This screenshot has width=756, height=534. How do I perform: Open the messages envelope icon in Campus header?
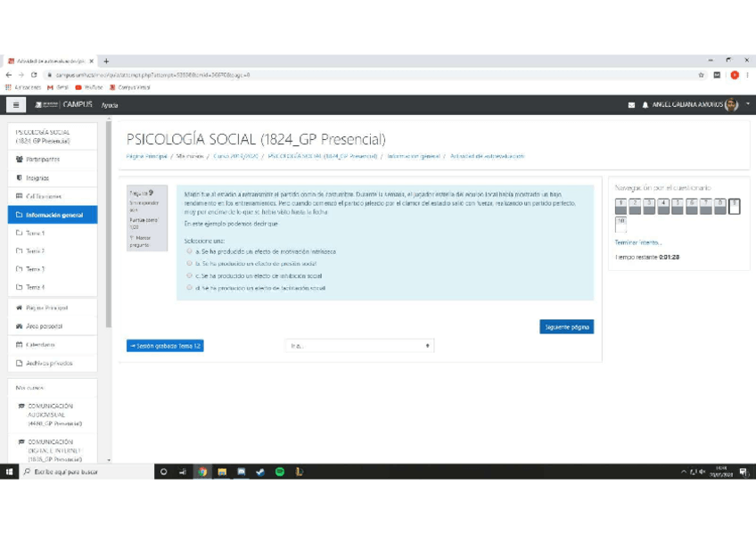click(631, 104)
